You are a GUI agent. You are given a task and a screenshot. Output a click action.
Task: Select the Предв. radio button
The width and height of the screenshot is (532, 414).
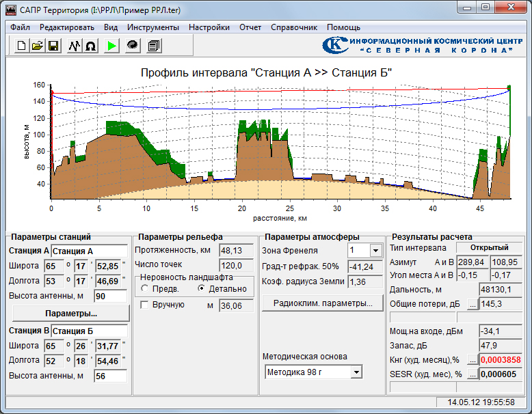point(145,288)
